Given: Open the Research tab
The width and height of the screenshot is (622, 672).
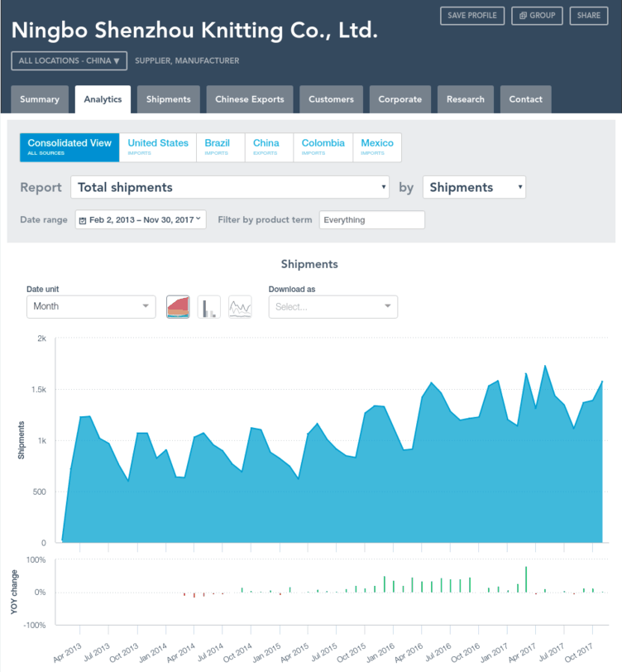Looking at the screenshot, I should [466, 99].
